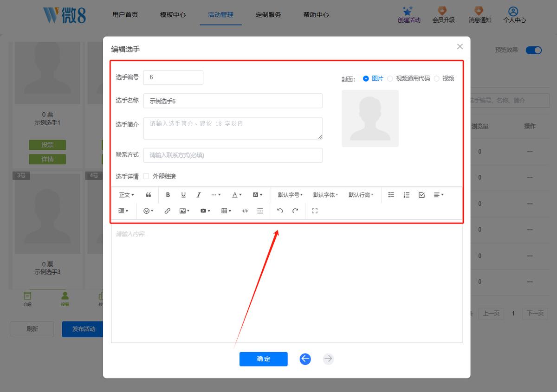Image resolution: width=557 pixels, height=392 pixels.
Task: Expand the 正文 heading style dropdown
Action: pyautogui.click(x=127, y=195)
